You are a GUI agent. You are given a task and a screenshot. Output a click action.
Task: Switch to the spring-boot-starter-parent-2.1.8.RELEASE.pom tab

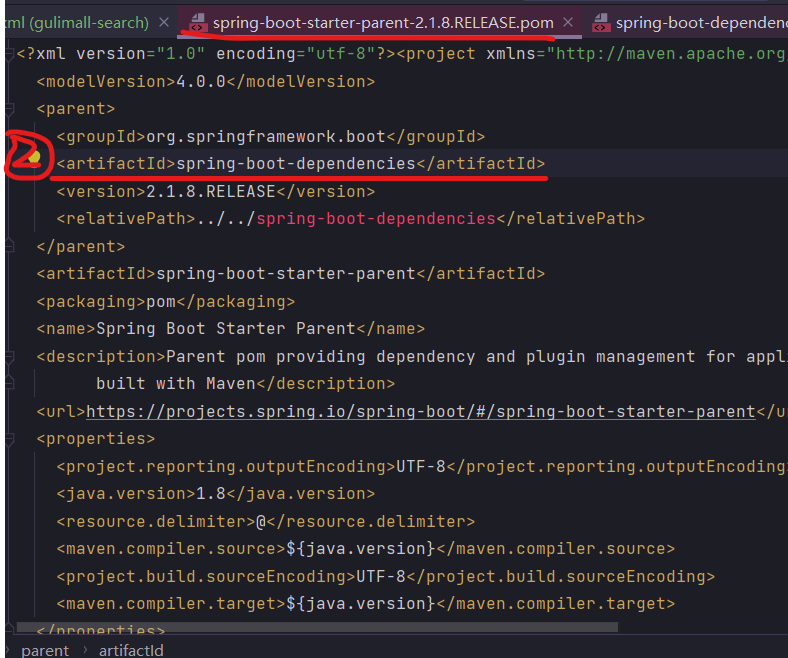pyautogui.click(x=383, y=23)
